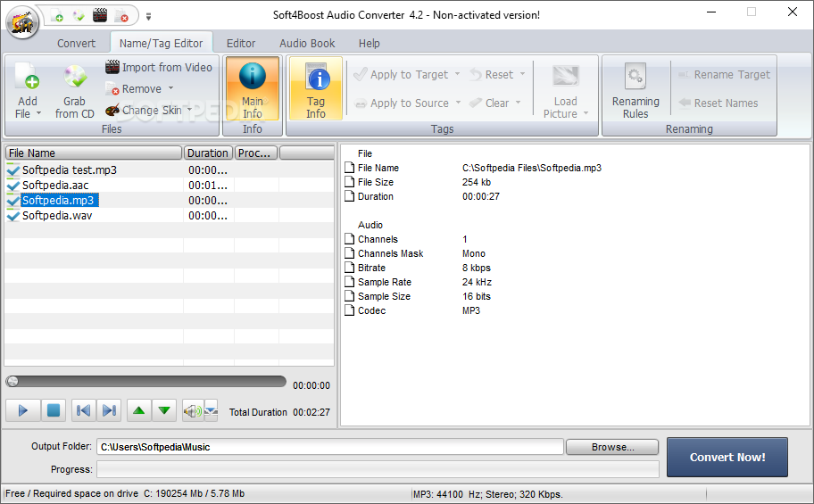Uncheck Softpedia.mp3 checkmark

click(13, 201)
